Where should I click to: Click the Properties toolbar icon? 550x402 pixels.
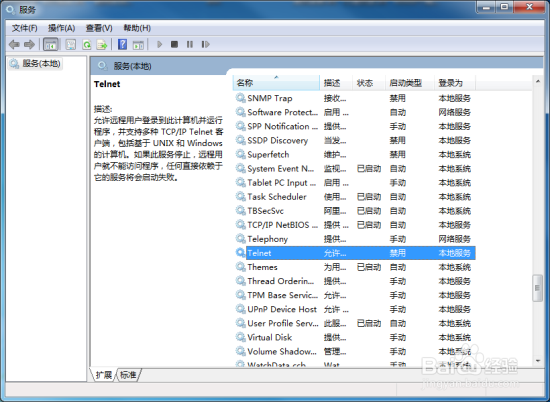pyautogui.click(x=71, y=45)
